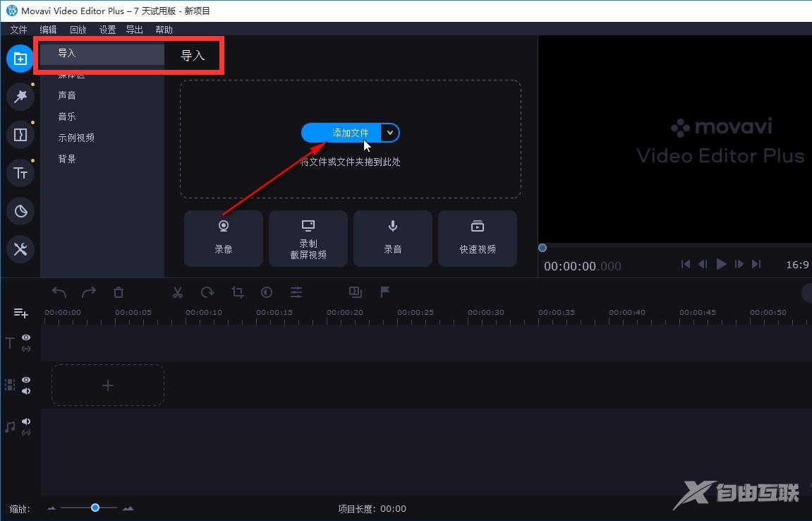The width and height of the screenshot is (812, 521).
Task: Click the plus placeholder on video track
Action: 108,385
